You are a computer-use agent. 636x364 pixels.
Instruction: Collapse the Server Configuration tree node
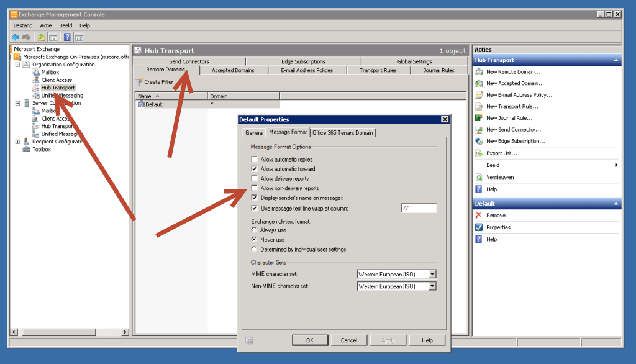17,103
